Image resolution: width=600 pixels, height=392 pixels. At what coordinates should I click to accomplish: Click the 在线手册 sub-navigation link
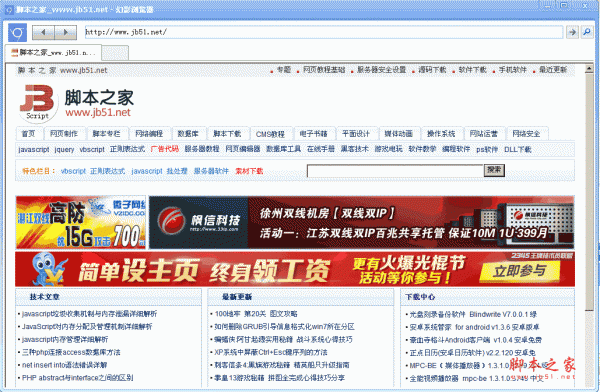(321, 149)
